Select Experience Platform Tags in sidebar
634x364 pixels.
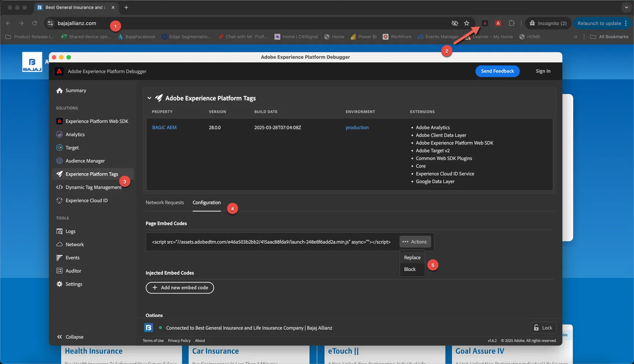click(92, 174)
